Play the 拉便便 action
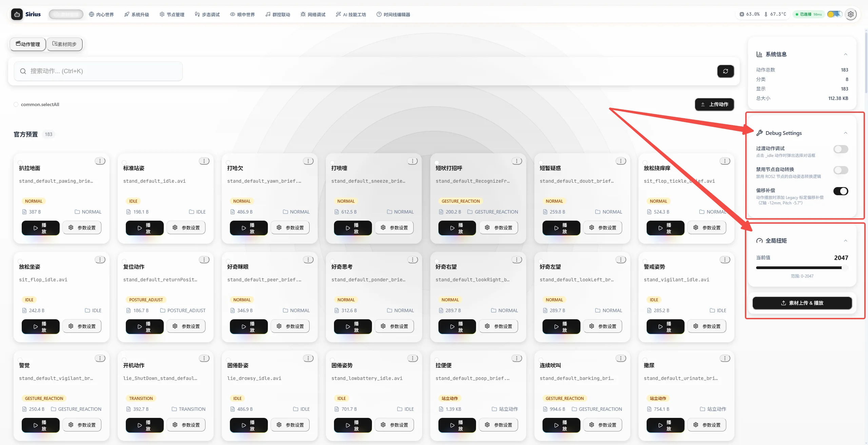 pos(457,425)
